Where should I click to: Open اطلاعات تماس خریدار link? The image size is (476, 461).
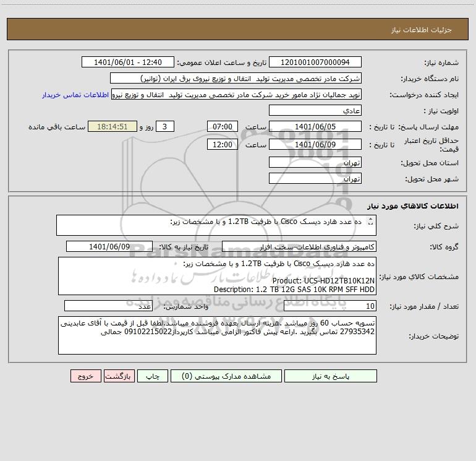(75, 95)
